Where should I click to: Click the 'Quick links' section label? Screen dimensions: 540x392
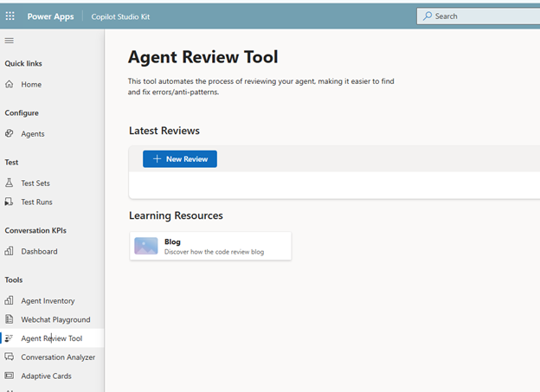click(x=23, y=63)
